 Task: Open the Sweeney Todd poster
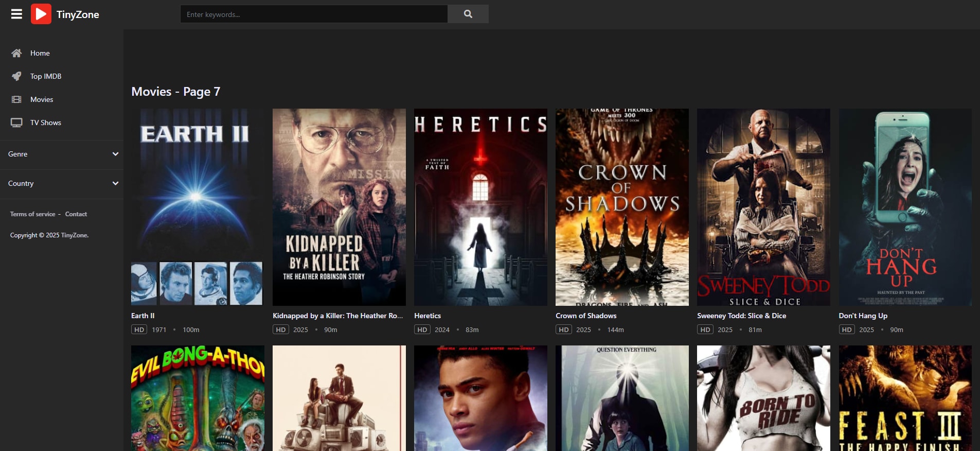763,207
